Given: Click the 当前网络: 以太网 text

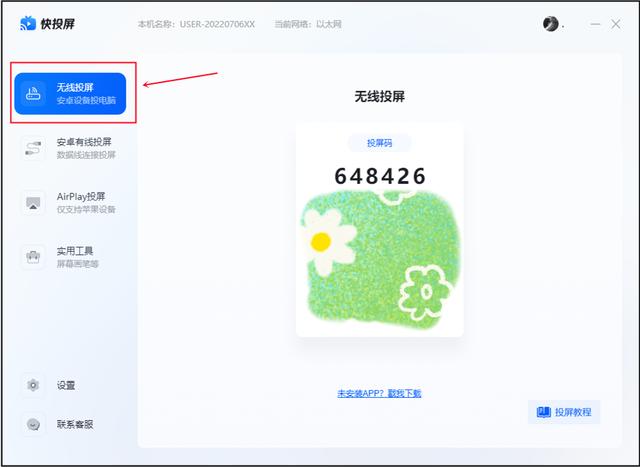Looking at the screenshot, I should point(308,24).
